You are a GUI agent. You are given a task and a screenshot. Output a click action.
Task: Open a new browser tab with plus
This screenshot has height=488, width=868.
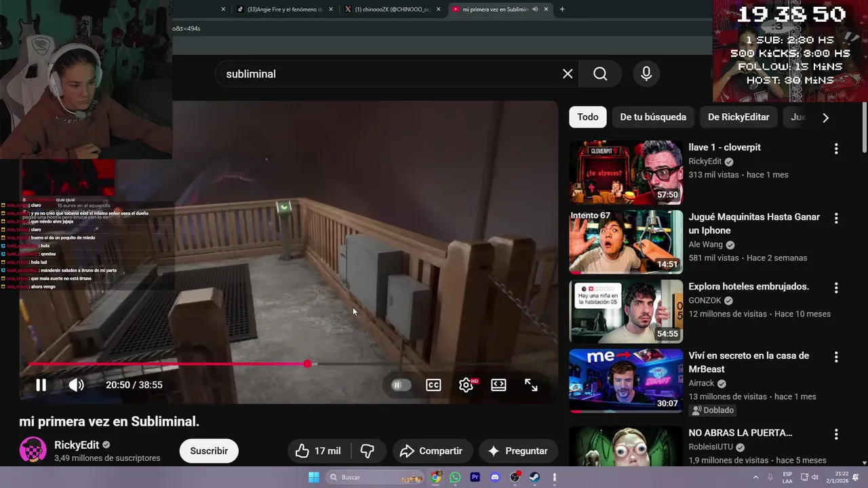[562, 9]
